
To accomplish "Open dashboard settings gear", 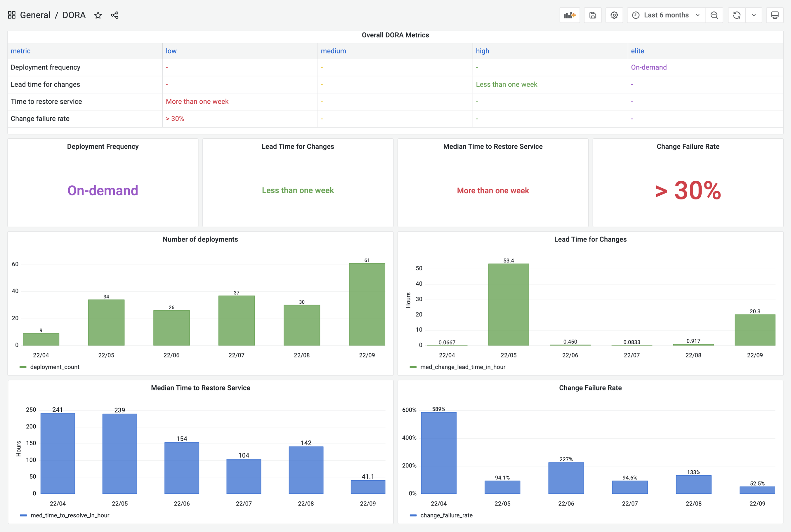I will tap(614, 15).
